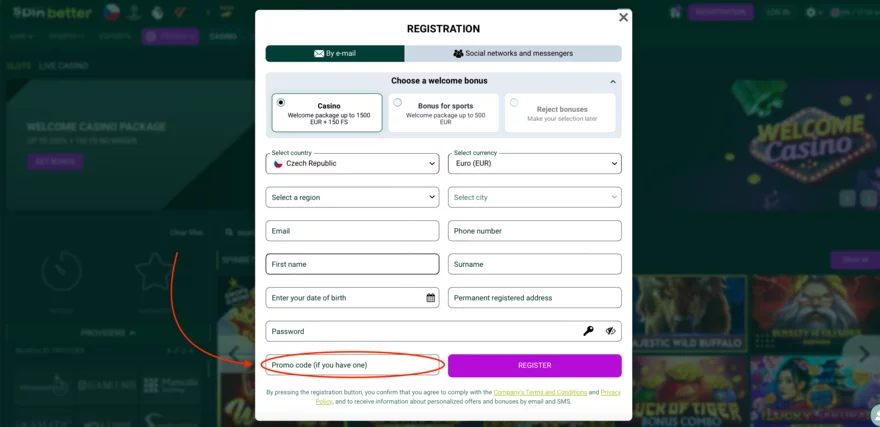Click the Promo code input field
Image resolution: width=880 pixels, height=427 pixels.
pyautogui.click(x=350, y=366)
